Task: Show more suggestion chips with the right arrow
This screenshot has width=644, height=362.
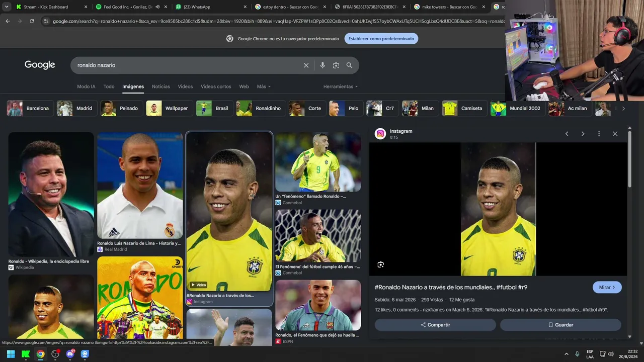Action: click(x=623, y=109)
